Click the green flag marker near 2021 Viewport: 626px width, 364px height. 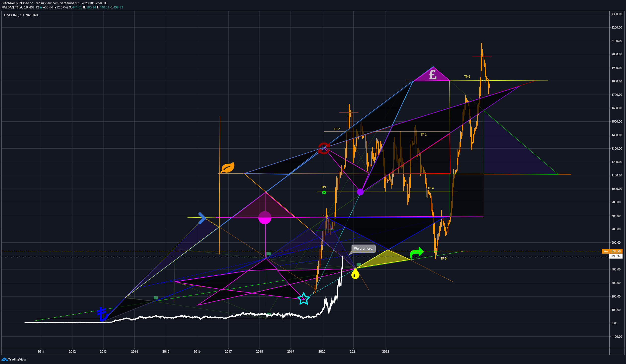click(x=359, y=265)
